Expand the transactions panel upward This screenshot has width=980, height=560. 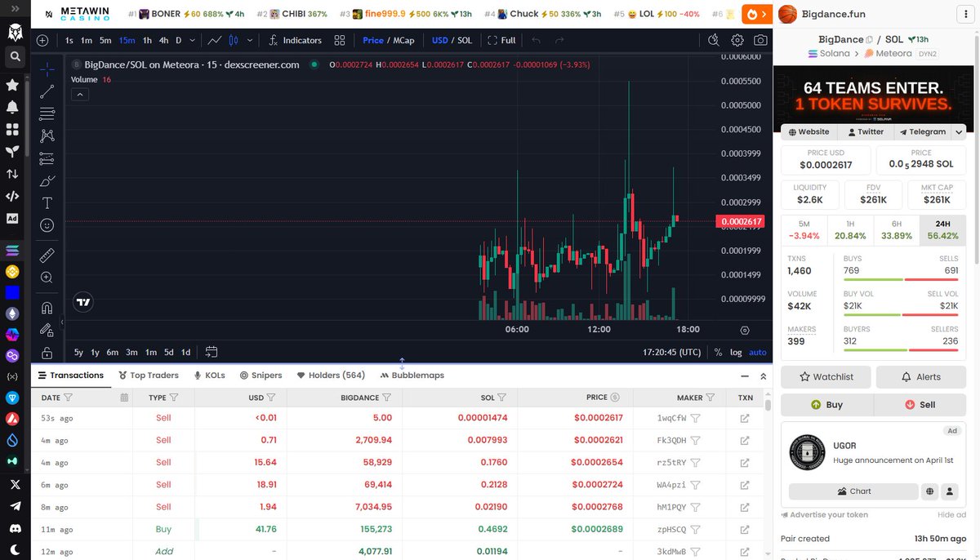[764, 376]
